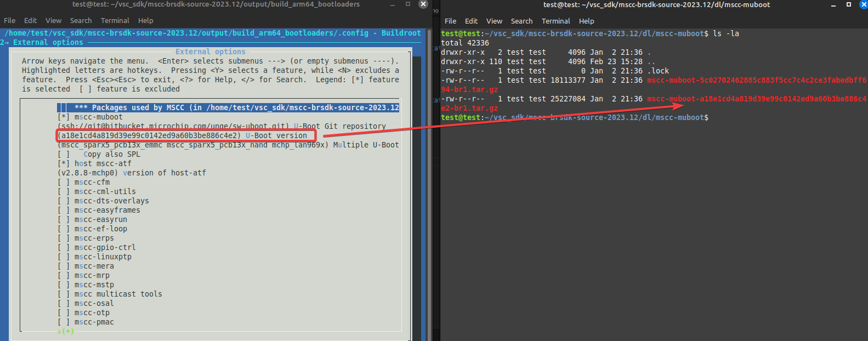Enable the mscc-cfm package

[x=64, y=182]
